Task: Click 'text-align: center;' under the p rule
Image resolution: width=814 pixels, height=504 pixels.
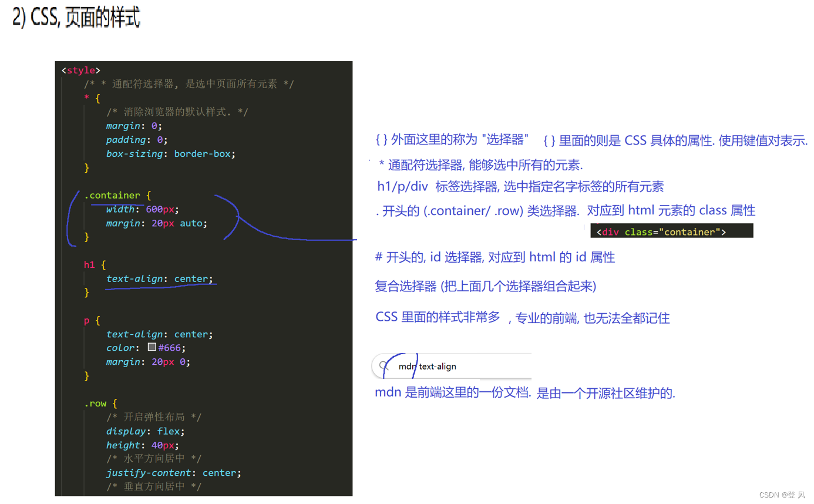Action: (x=160, y=334)
